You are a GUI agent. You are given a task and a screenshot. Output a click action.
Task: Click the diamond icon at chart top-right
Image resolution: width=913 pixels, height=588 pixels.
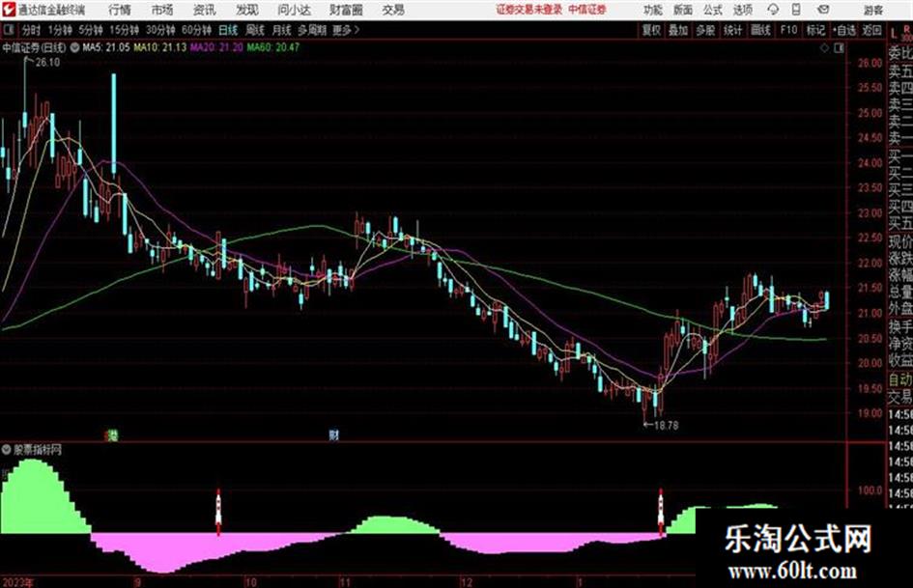point(824,48)
